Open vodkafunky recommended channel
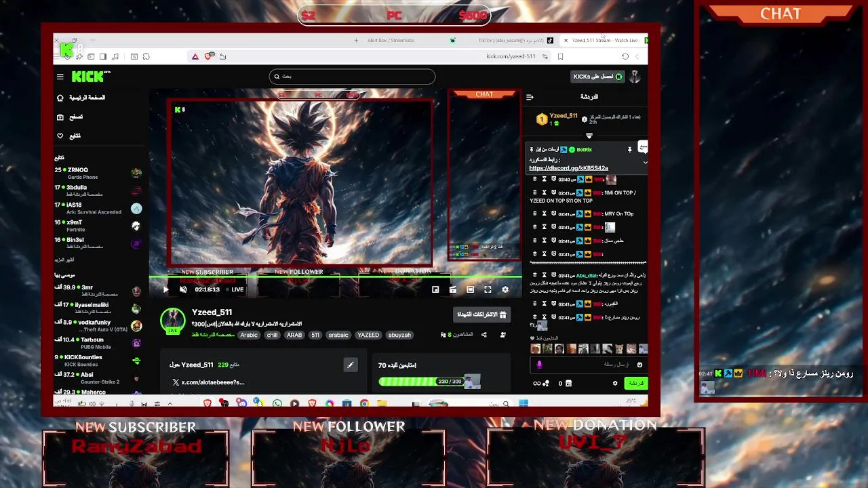Viewport: 868px width, 488px height. pyautogui.click(x=99, y=325)
